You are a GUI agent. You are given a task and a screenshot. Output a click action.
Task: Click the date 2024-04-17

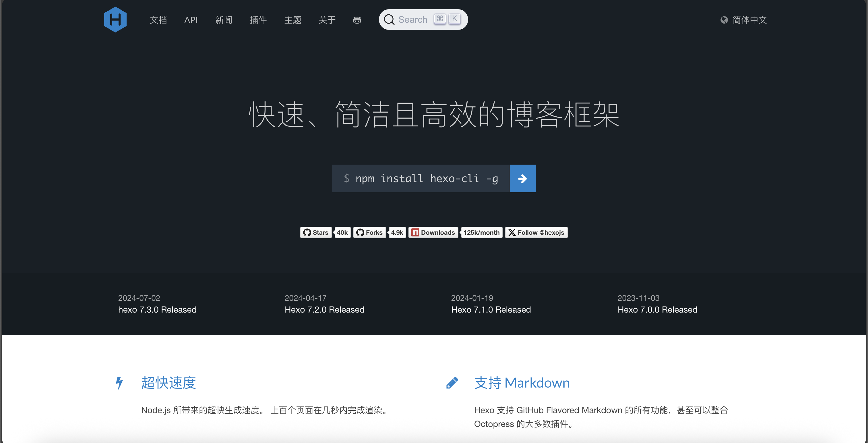[306, 298]
